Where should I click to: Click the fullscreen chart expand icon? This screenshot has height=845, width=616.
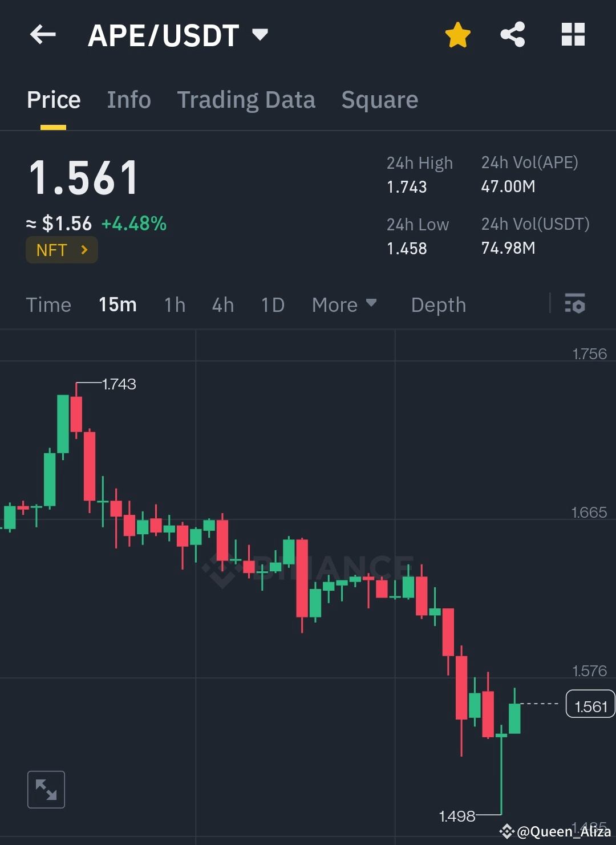pyautogui.click(x=46, y=790)
